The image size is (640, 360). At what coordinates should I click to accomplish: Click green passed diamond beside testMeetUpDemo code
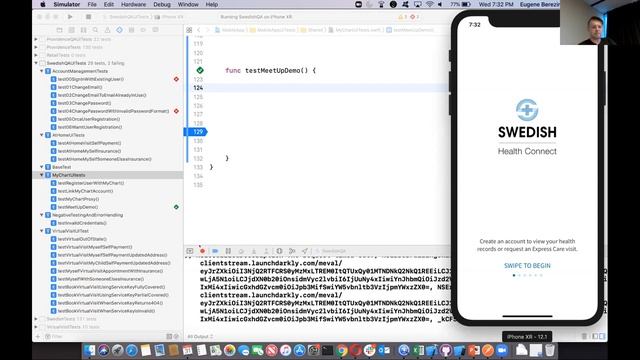point(200,70)
